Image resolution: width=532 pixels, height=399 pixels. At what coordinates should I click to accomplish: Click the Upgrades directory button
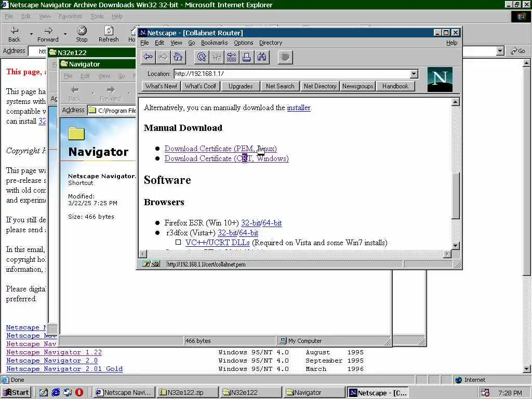[241, 86]
